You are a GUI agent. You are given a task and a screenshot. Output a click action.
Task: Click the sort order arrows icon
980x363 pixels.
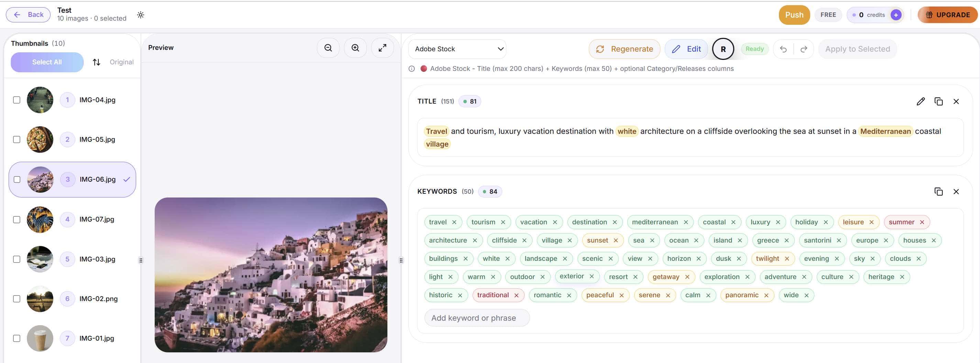(x=97, y=62)
